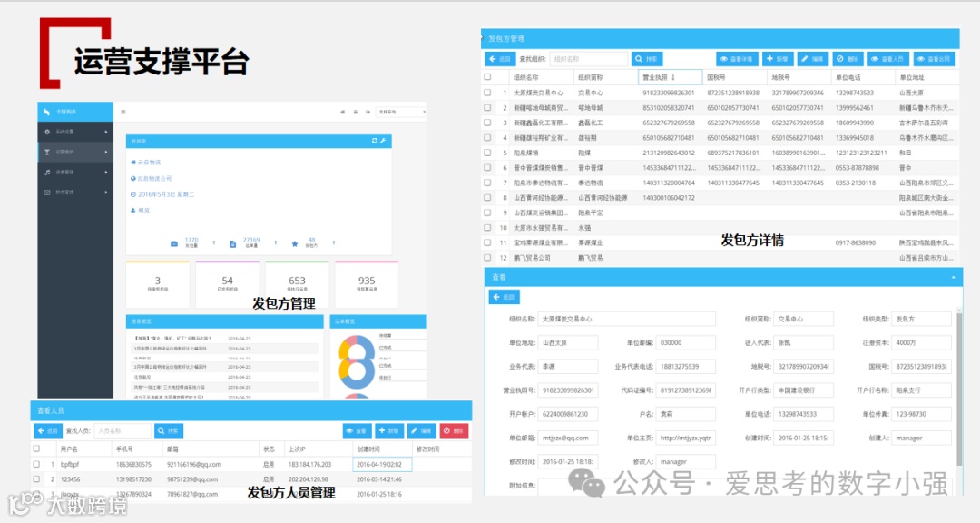Viewport: 980px width, 523px height.
Task: Open the 支持系统 dropdown at the top
Action: 400,111
